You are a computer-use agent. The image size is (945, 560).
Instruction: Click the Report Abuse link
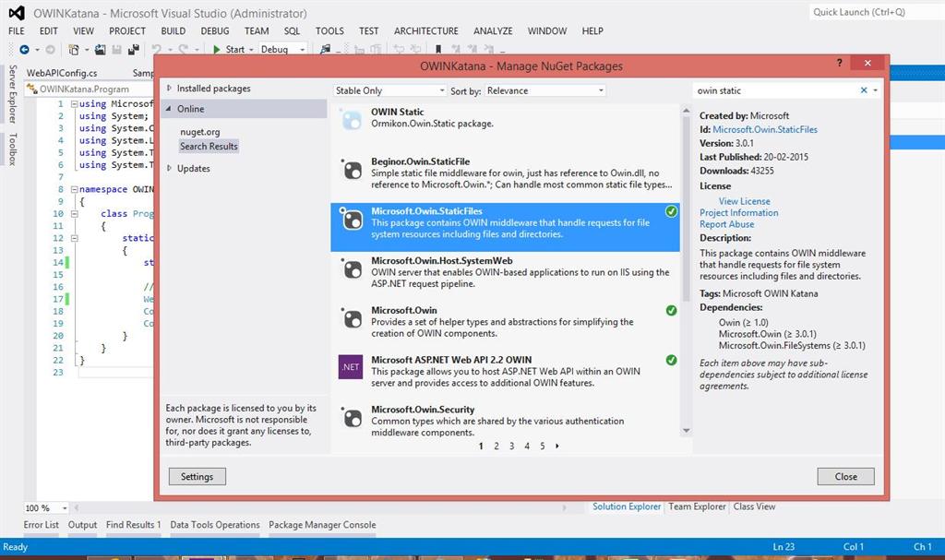(727, 224)
